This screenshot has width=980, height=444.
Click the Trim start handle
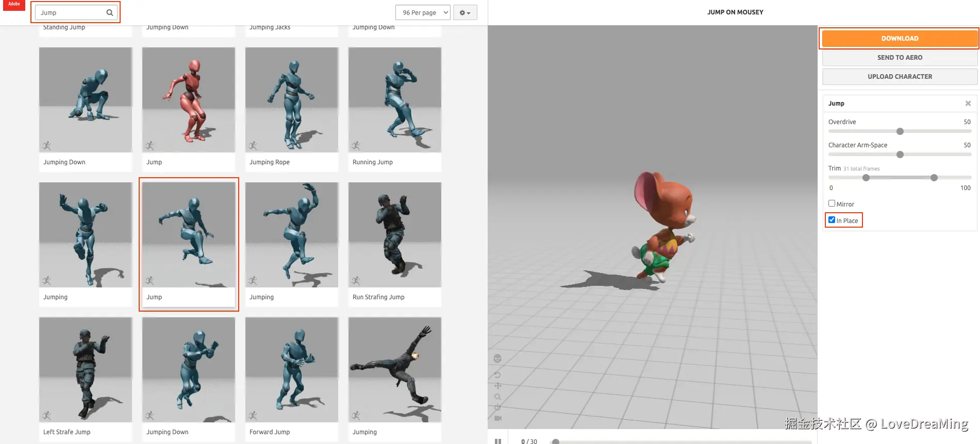pyautogui.click(x=866, y=178)
